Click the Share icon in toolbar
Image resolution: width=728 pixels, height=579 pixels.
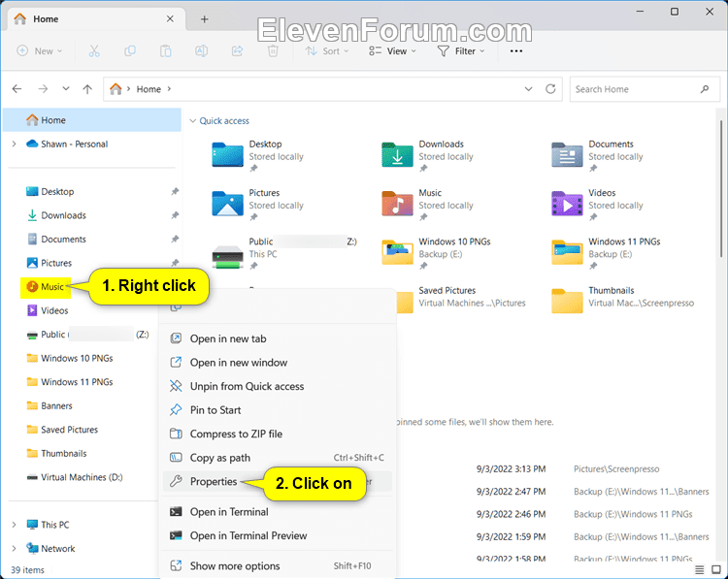pos(237,51)
